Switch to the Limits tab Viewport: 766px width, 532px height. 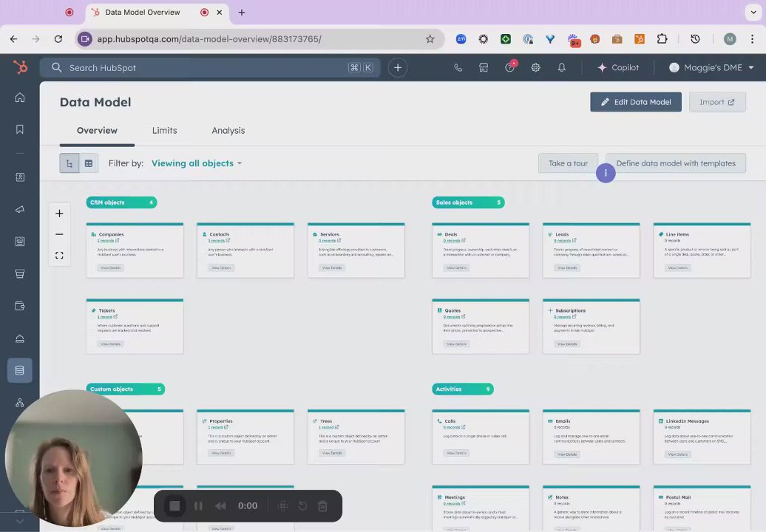(164, 130)
